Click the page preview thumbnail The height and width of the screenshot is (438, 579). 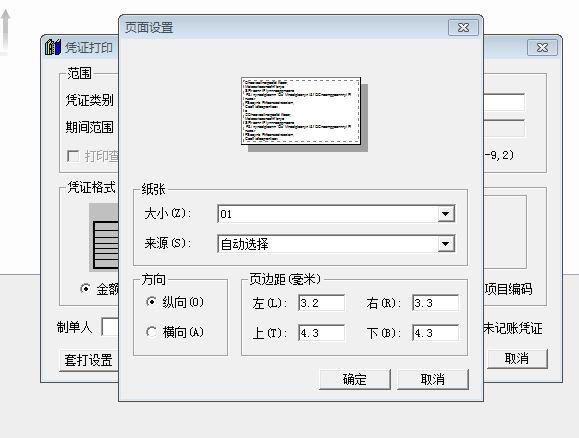tap(301, 111)
